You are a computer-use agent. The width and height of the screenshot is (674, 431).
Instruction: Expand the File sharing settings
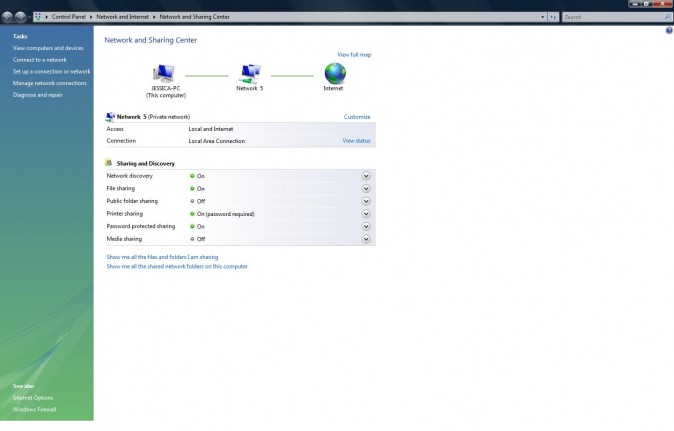366,188
